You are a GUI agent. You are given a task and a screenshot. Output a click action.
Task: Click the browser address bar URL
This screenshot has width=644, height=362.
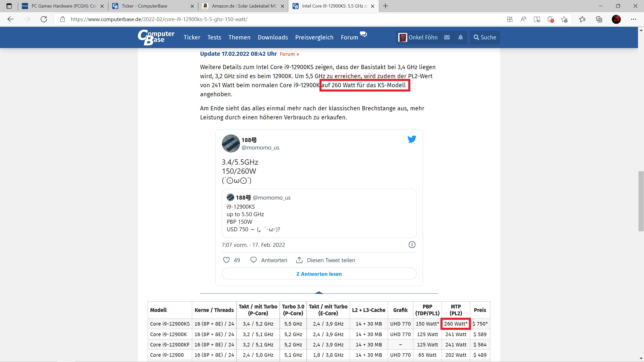[159, 19]
